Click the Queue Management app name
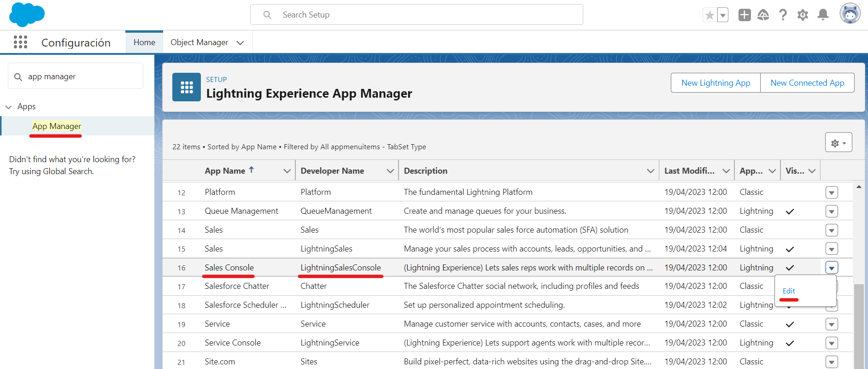The width and height of the screenshot is (868, 369). tap(241, 211)
